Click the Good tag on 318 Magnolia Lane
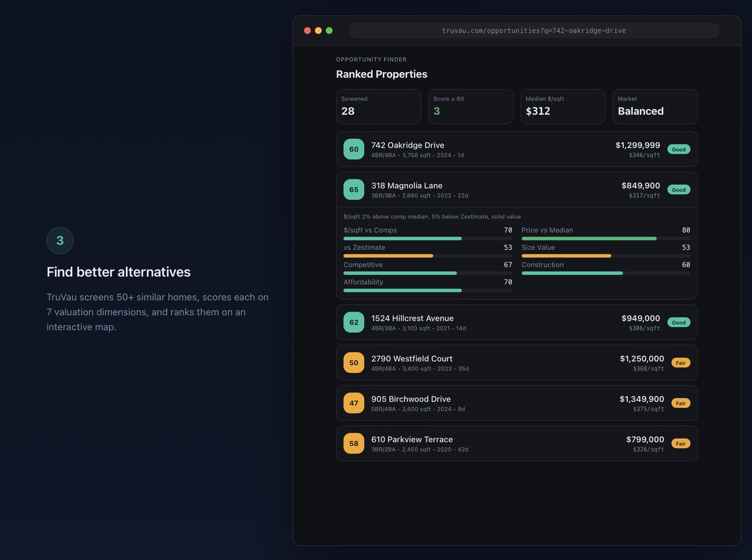The width and height of the screenshot is (752, 560). coord(679,190)
